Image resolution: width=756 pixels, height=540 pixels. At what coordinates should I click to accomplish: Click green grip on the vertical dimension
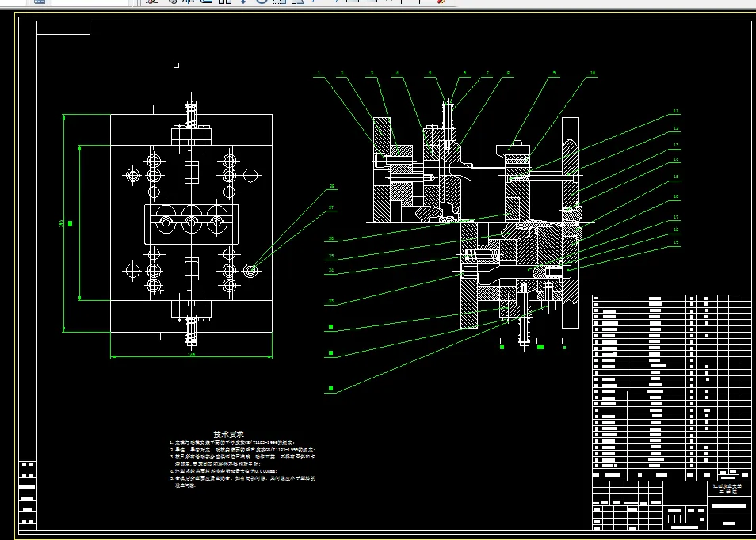[71, 223]
